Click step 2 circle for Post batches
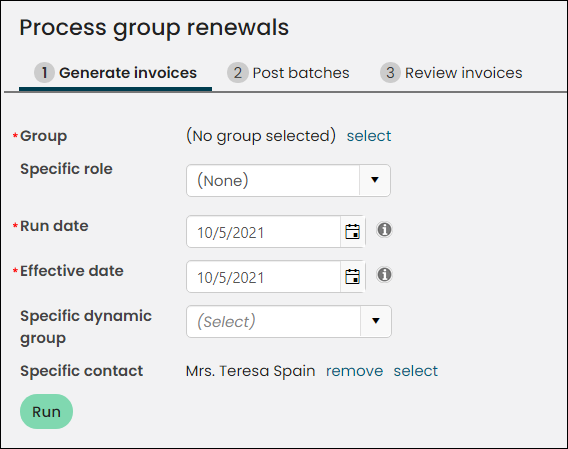 (x=238, y=72)
